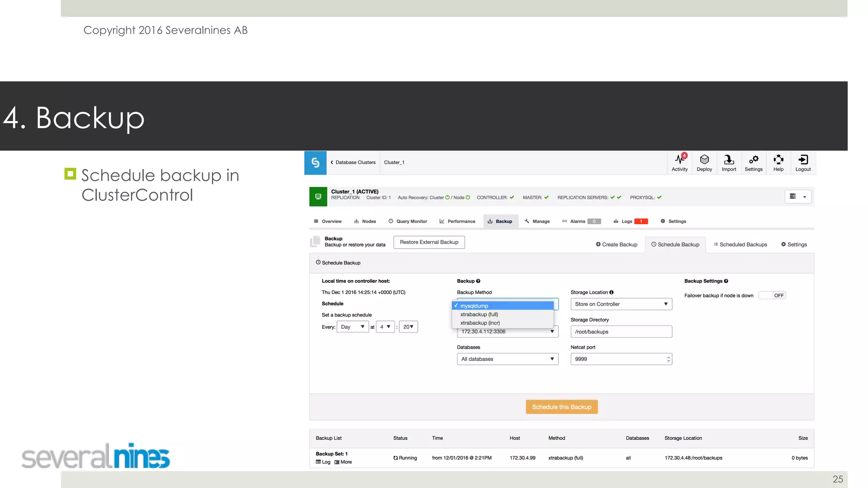The height and width of the screenshot is (488, 868).
Task: Open More for Backup Set 1
Action: [343, 462]
